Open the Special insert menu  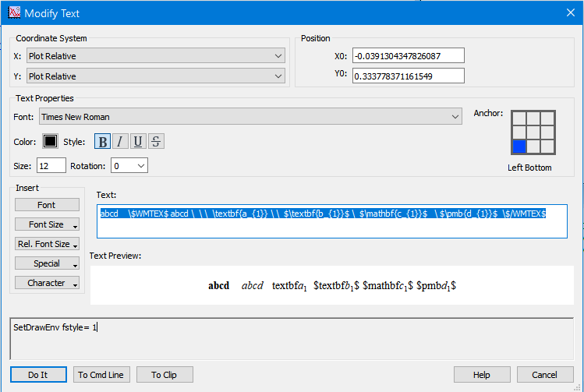tap(47, 263)
